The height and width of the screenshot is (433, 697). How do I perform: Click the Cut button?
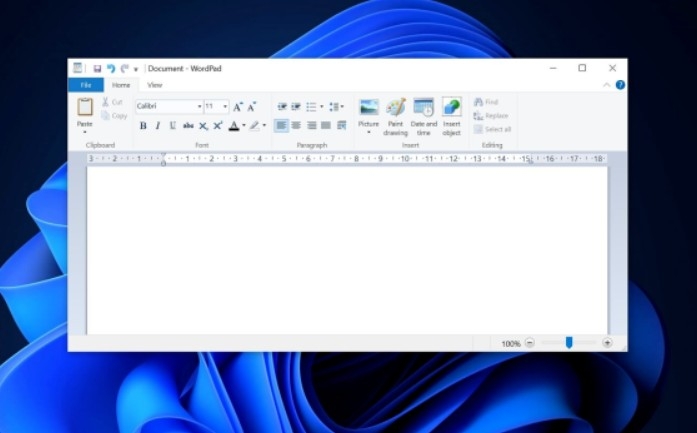(x=112, y=102)
